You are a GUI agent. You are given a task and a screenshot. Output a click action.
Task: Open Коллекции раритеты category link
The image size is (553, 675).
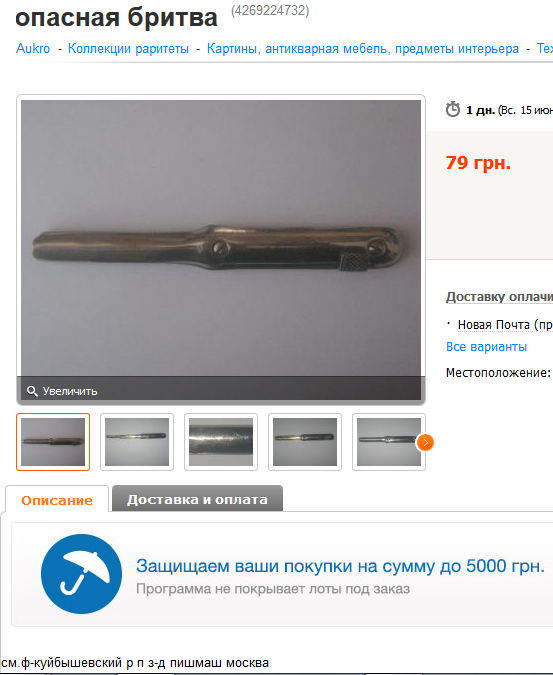point(128,49)
